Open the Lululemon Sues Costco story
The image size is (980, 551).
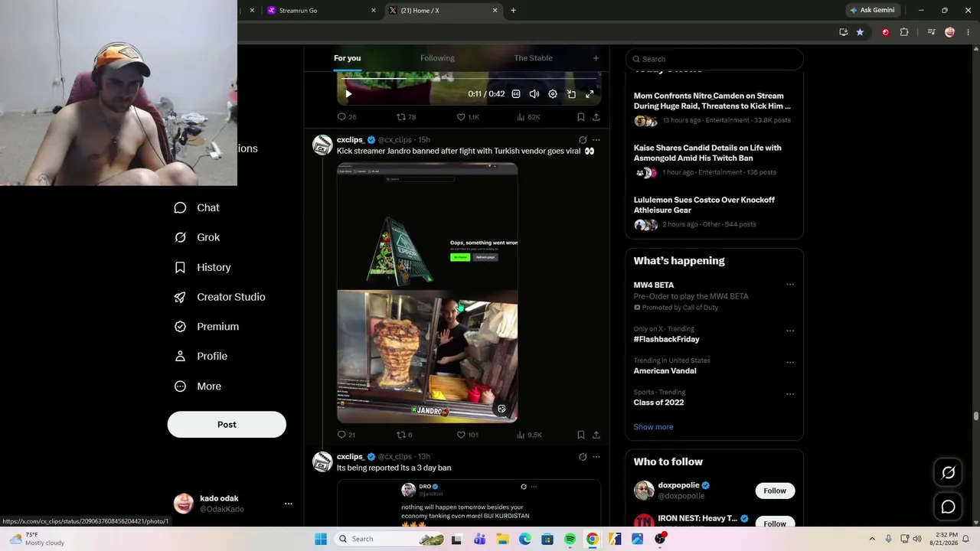point(714,211)
